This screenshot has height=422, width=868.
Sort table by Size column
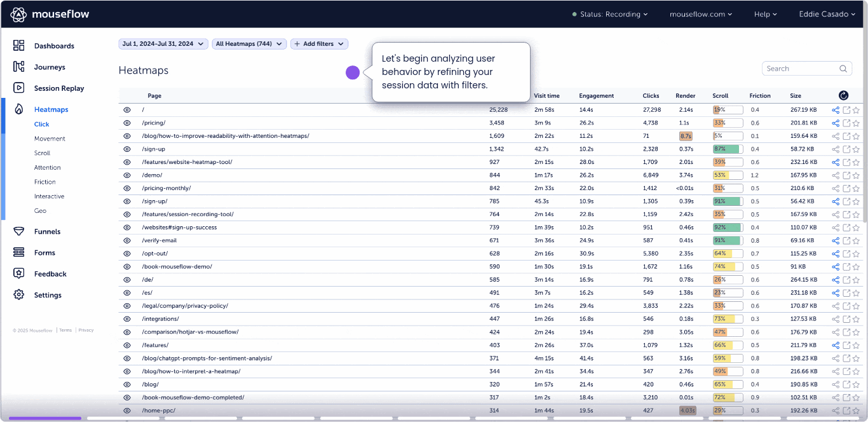point(796,96)
